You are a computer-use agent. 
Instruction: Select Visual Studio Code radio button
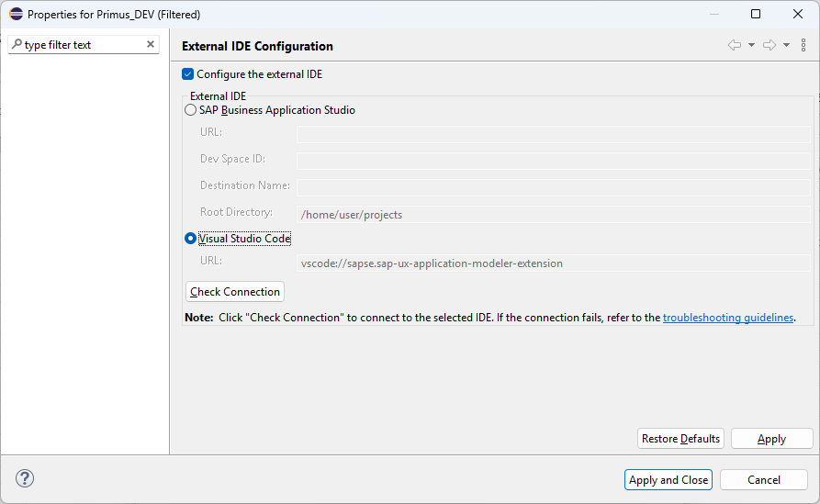(191, 239)
